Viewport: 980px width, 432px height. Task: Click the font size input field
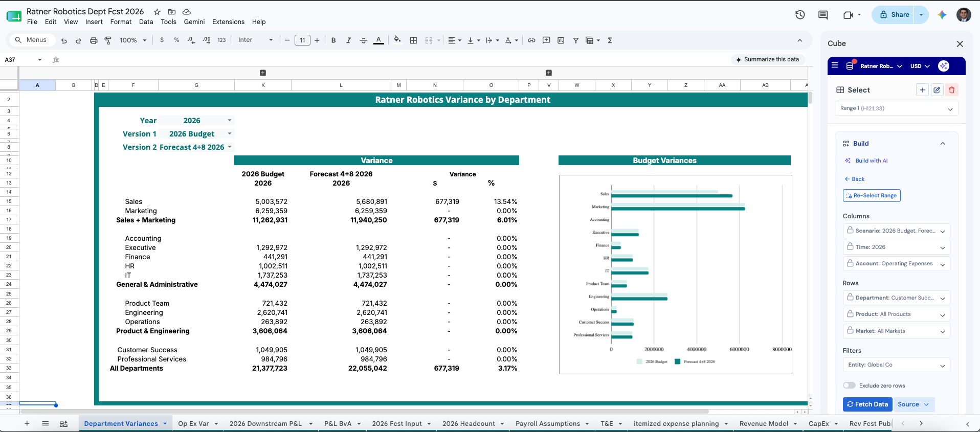pos(302,40)
